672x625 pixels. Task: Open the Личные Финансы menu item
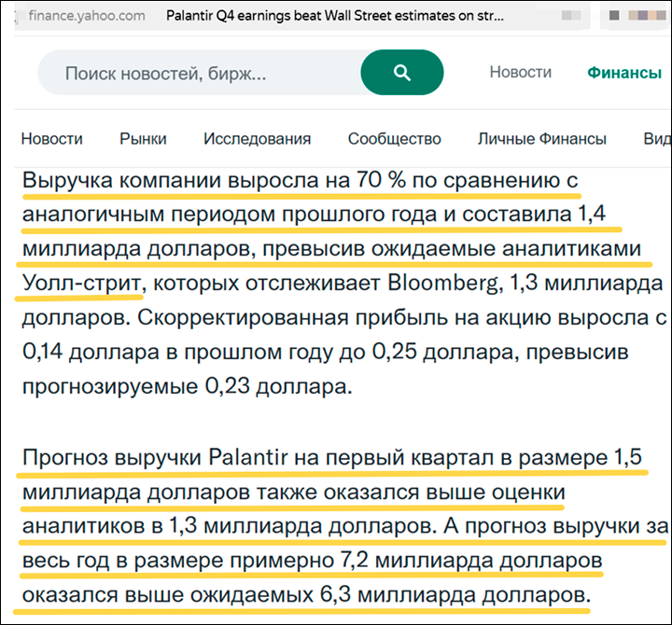click(541, 139)
